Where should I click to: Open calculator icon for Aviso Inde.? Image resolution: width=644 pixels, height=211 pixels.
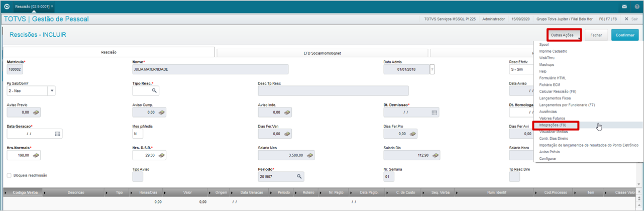tap(287, 112)
